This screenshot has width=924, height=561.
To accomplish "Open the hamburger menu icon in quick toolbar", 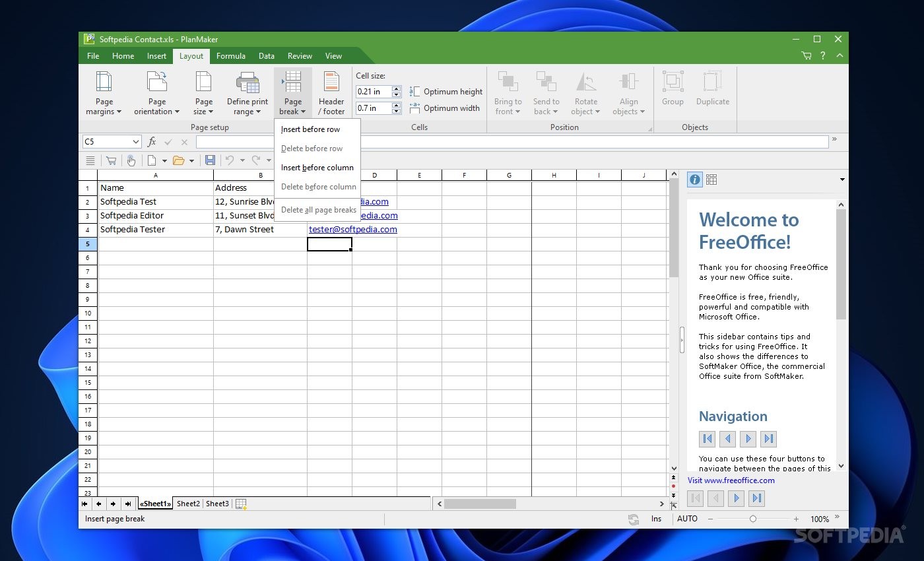I will pos(90,160).
